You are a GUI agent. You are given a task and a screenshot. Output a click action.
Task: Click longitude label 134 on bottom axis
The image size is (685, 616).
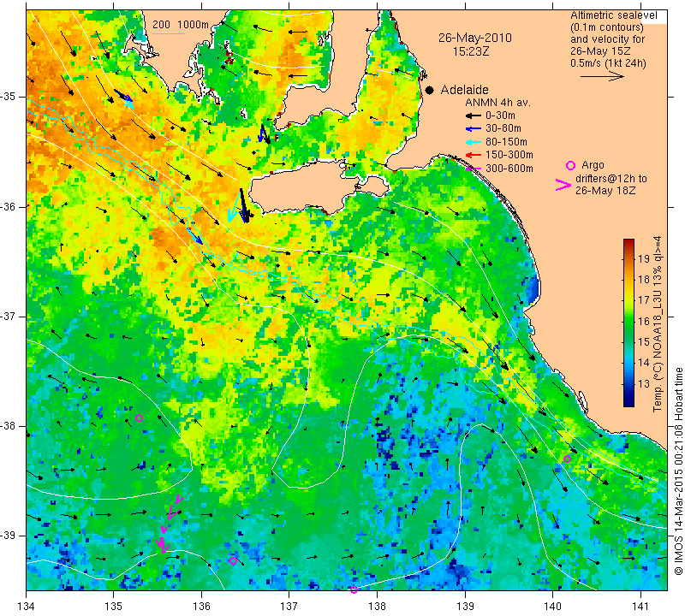tap(27, 607)
